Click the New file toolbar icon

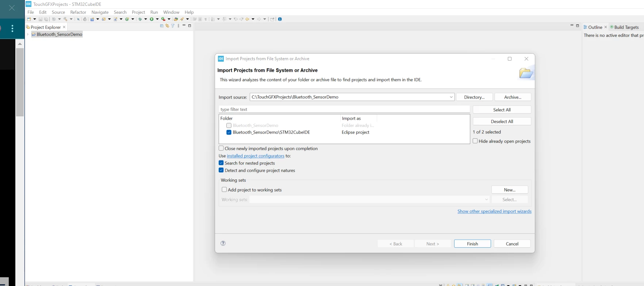pos(29,19)
